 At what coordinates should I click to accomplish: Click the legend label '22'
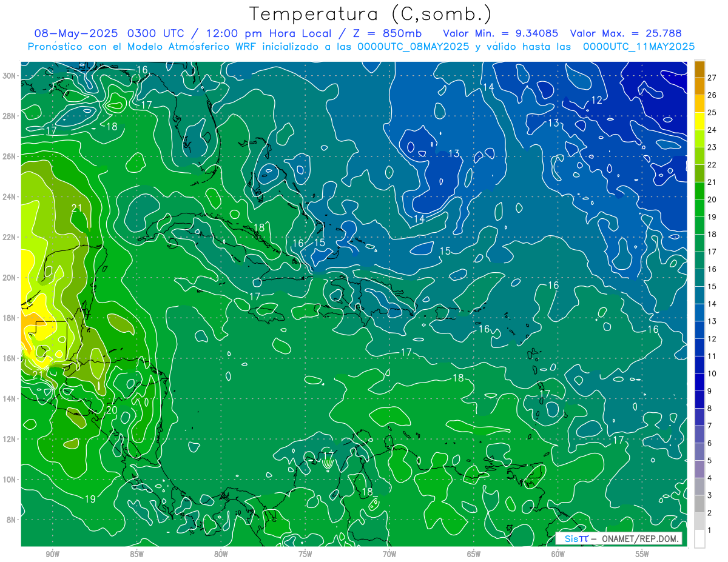(712, 165)
